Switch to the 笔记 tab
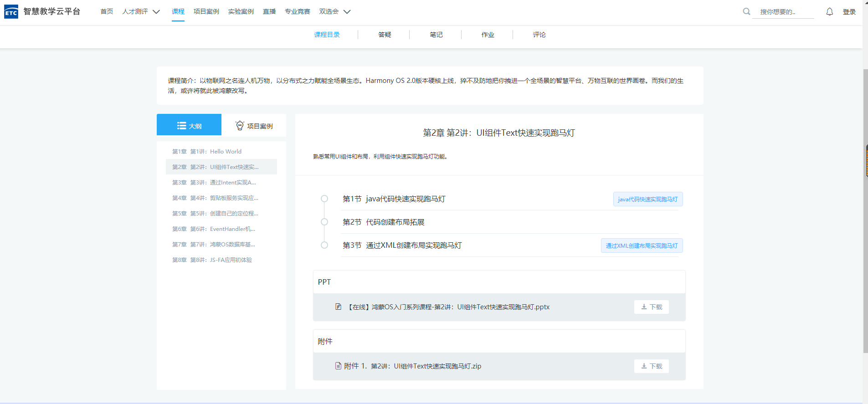Viewport: 868px width, 404px height. (x=436, y=35)
